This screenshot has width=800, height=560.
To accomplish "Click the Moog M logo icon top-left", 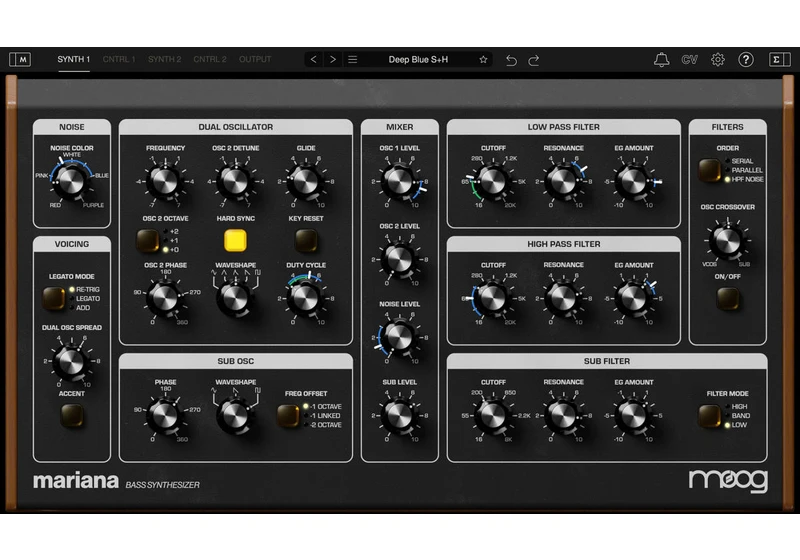I will pyautogui.click(x=20, y=60).
